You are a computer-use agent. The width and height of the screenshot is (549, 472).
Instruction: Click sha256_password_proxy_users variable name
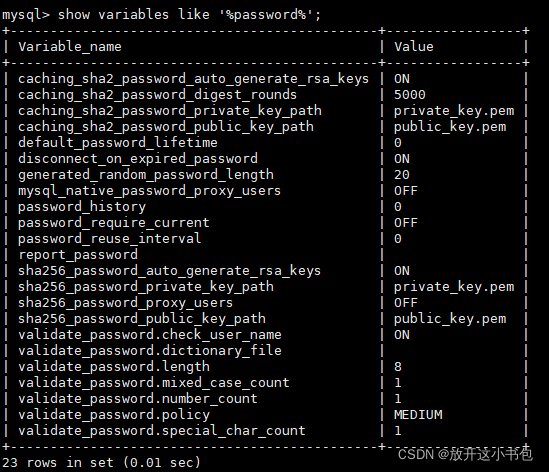point(125,303)
